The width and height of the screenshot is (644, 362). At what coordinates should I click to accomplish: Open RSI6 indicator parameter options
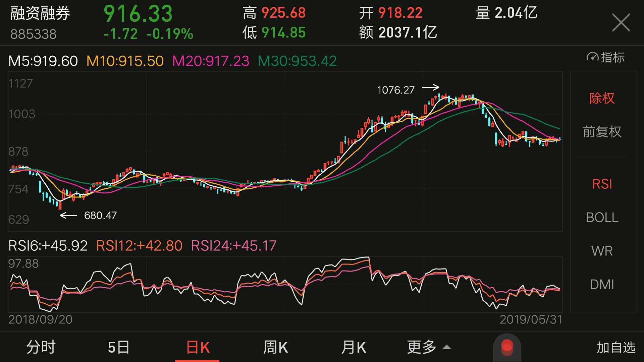(48, 246)
